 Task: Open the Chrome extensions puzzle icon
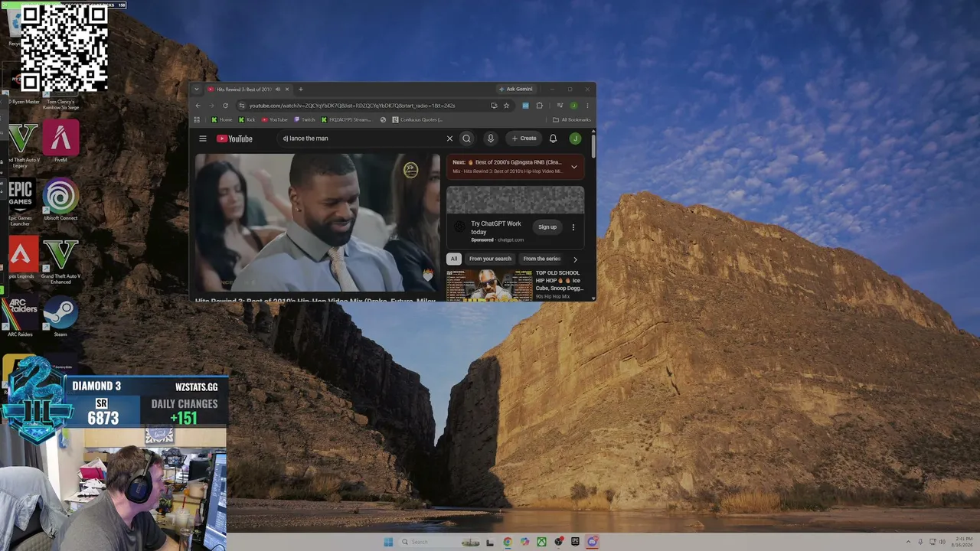pos(540,106)
